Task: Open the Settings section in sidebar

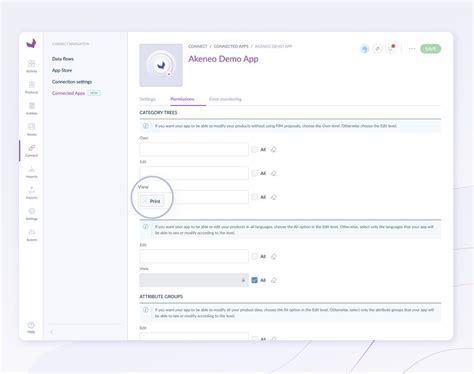Action: click(x=32, y=214)
